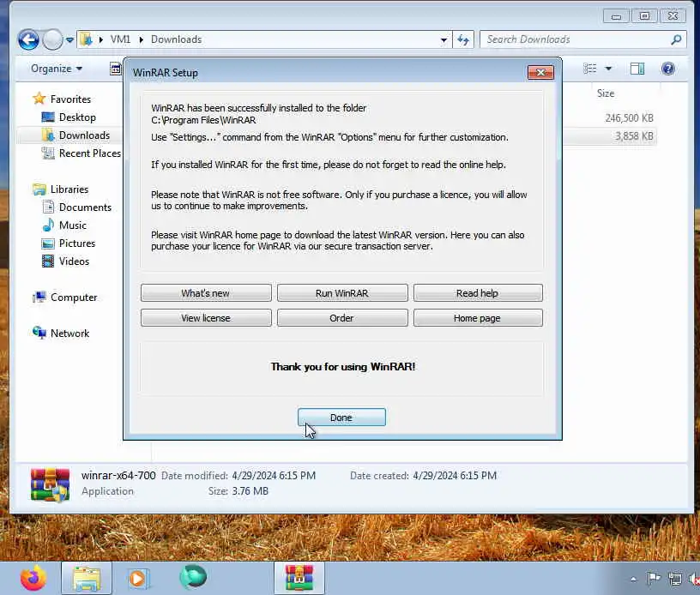The image size is (700, 595).
Task: Click the change view icon
Action: pos(589,69)
